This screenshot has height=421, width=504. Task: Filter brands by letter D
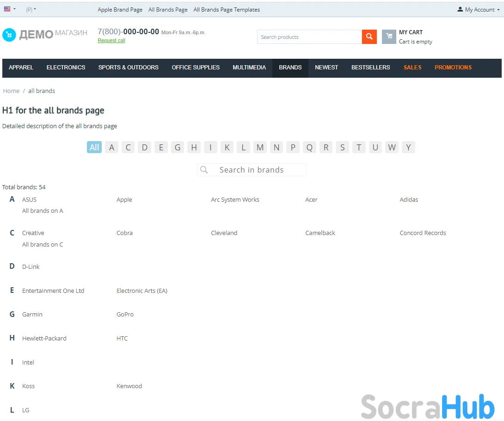click(145, 147)
